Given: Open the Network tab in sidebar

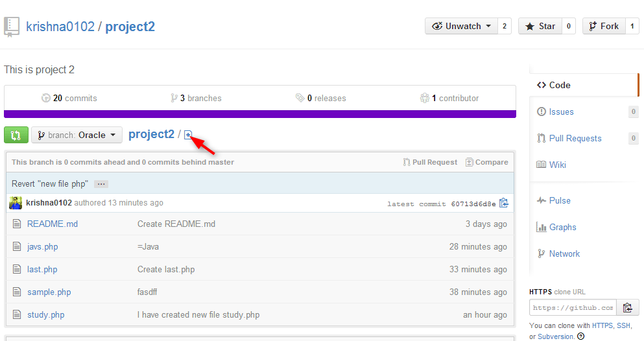Looking at the screenshot, I should tap(558, 253).
